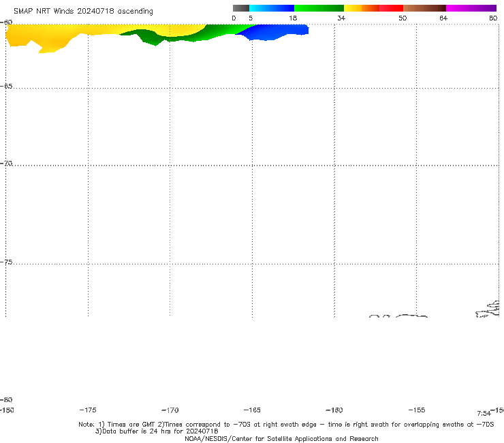Click the 'Note: 1) Times are GMT' line
The height and width of the screenshot is (443, 504).
[x=286, y=425]
